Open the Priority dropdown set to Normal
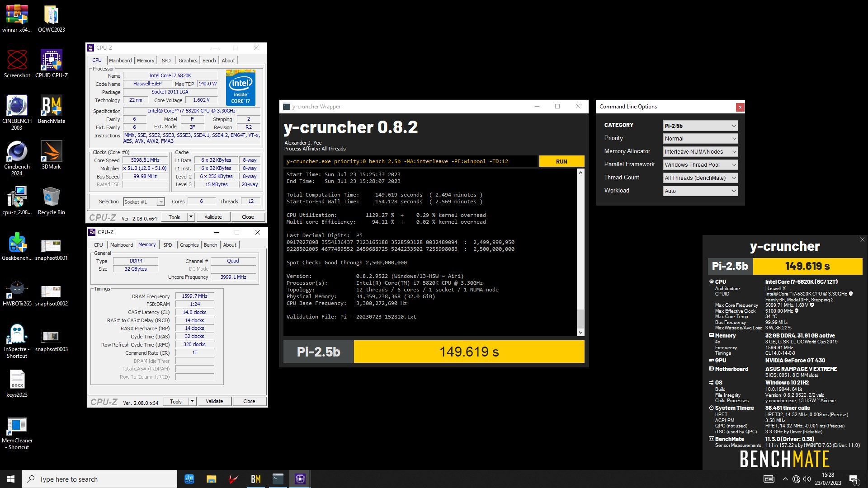Image resolution: width=868 pixels, height=488 pixels. pos(700,138)
